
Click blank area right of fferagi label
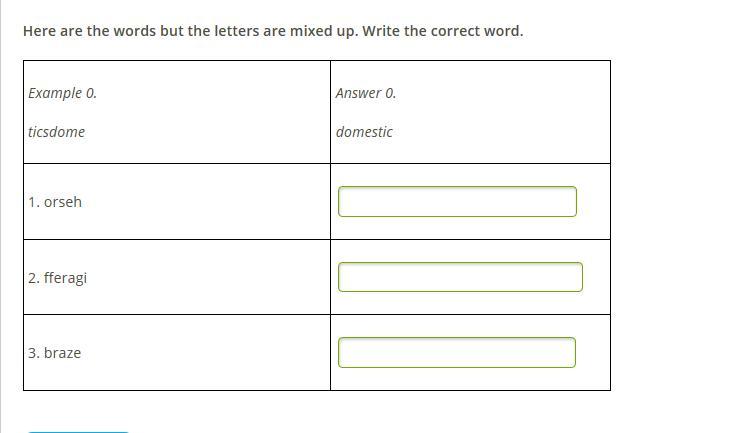pyautogui.click(x=207, y=277)
